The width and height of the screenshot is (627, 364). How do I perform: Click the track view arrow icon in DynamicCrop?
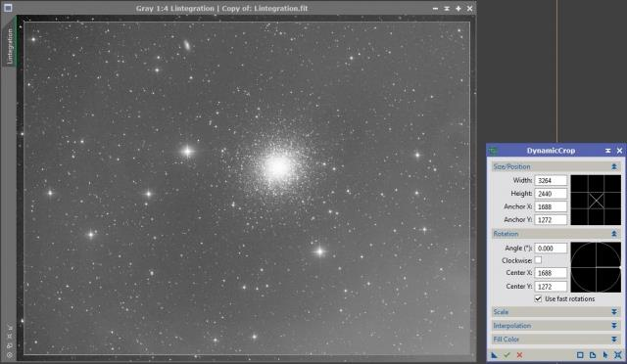click(605, 355)
